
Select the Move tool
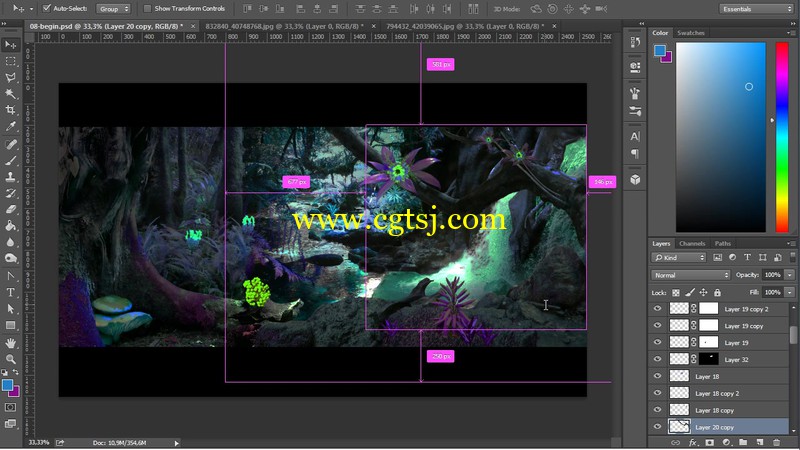pos(10,45)
